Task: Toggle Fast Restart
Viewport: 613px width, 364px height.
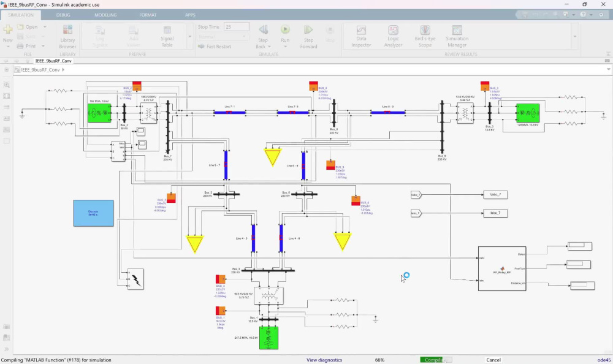Action: pyautogui.click(x=215, y=47)
